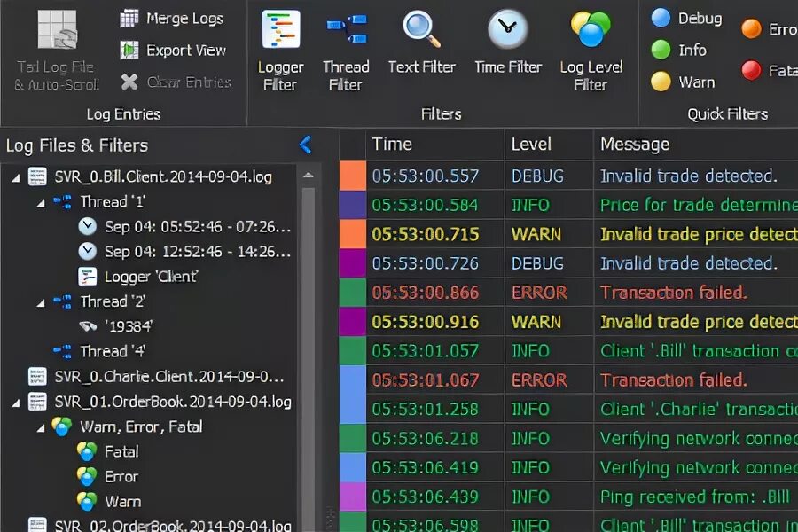Click the Merge Logs icon
The width and height of the screenshot is (798, 532).
[x=129, y=19]
